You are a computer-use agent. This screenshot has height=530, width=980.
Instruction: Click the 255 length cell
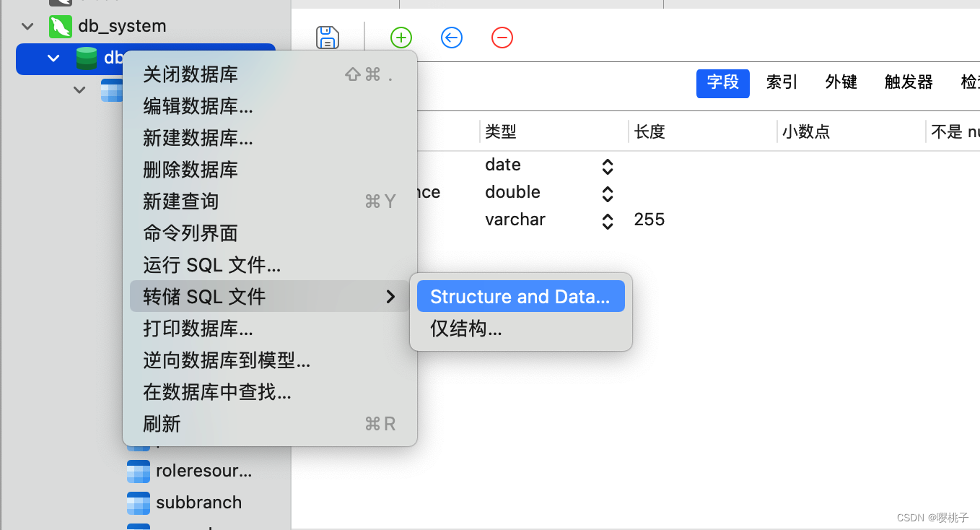(649, 220)
